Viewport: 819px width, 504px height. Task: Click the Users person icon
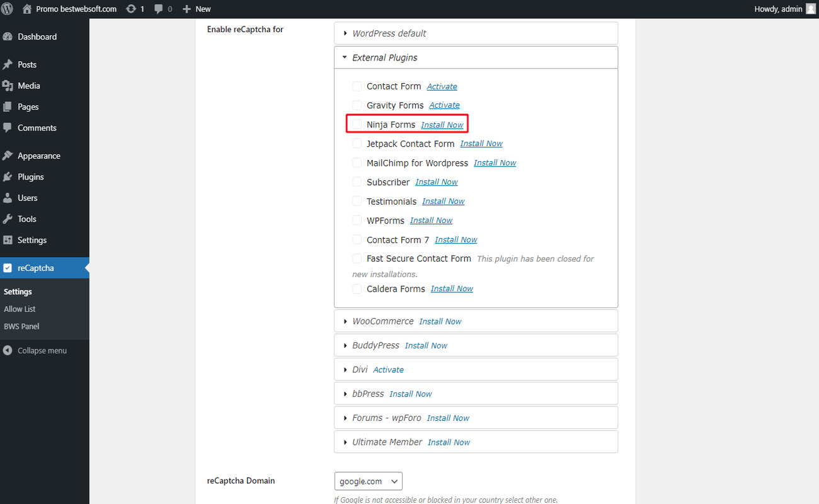click(x=8, y=198)
